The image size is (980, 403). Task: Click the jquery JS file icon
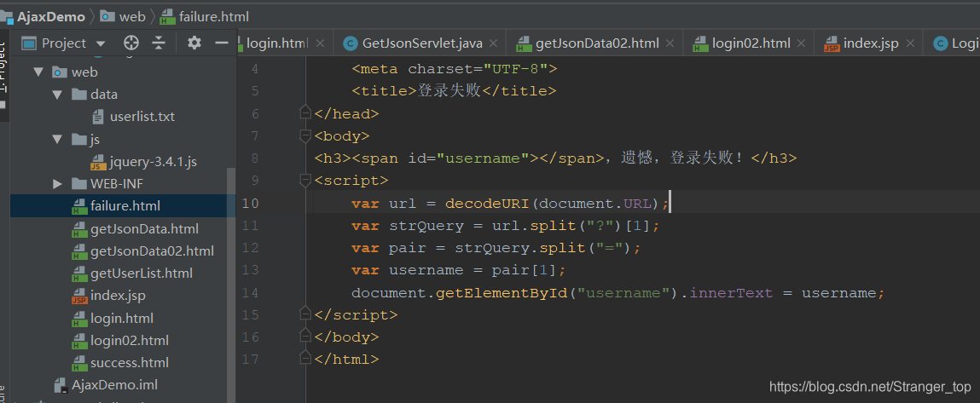coord(97,162)
